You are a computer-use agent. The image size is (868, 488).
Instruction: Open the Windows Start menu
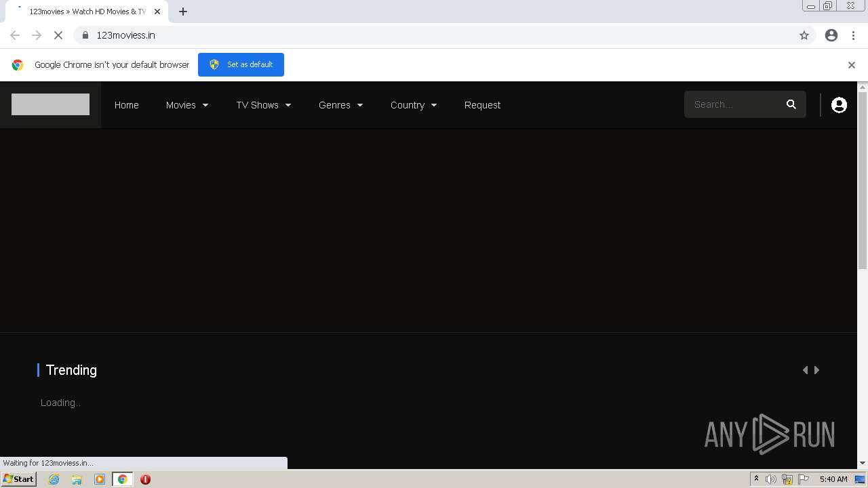(19, 479)
